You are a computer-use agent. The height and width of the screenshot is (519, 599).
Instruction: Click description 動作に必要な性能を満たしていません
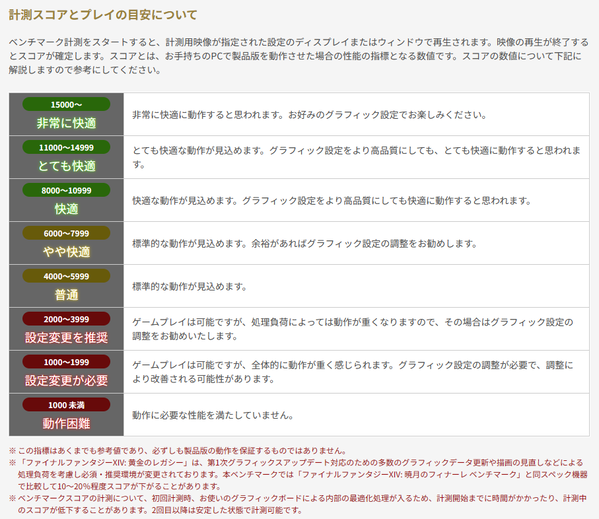pos(213,415)
